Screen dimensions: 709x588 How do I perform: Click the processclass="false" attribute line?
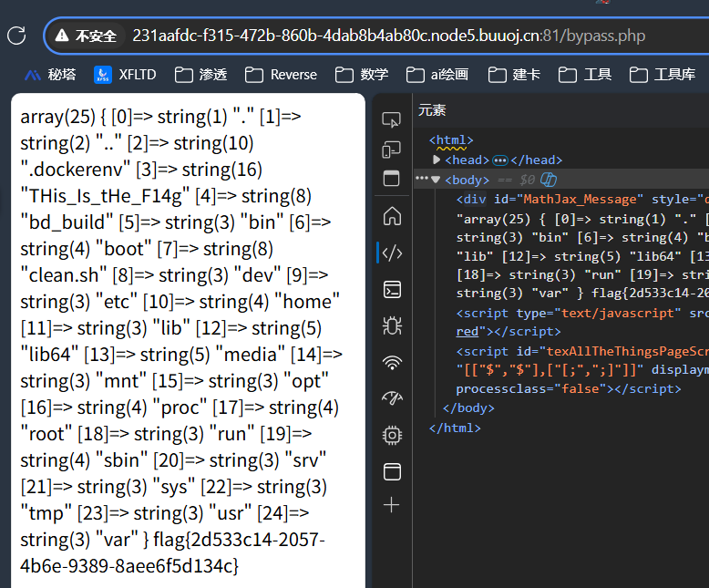(x=531, y=389)
